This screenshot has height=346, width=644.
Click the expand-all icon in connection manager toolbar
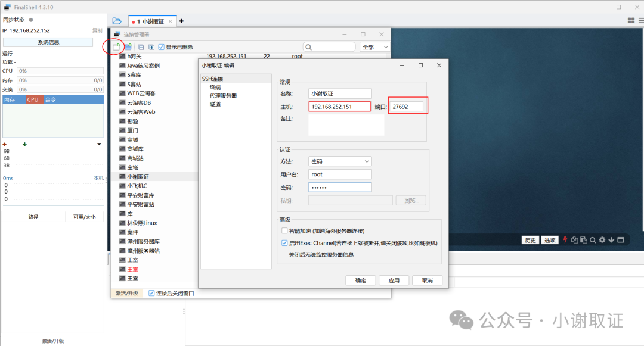click(x=151, y=47)
